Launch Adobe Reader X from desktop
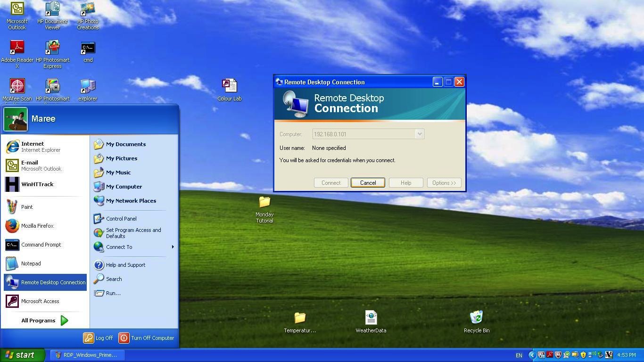Screen dimensions: 644x362 [x=17, y=48]
